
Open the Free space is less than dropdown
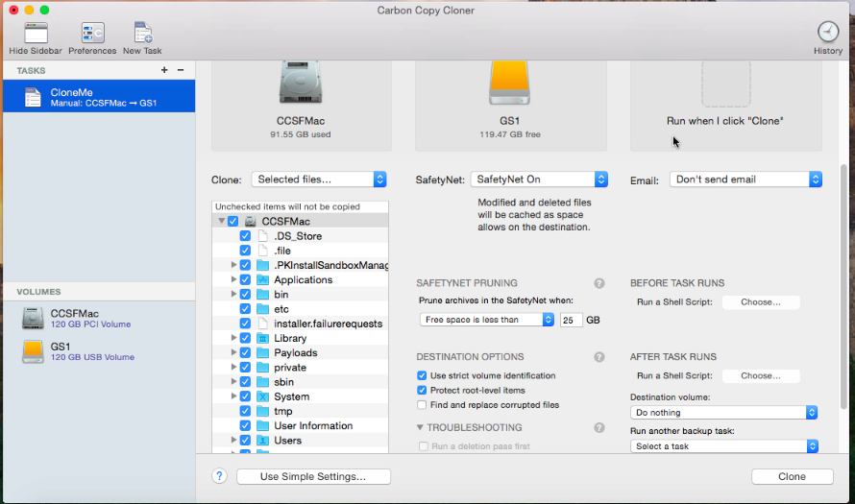(487, 320)
